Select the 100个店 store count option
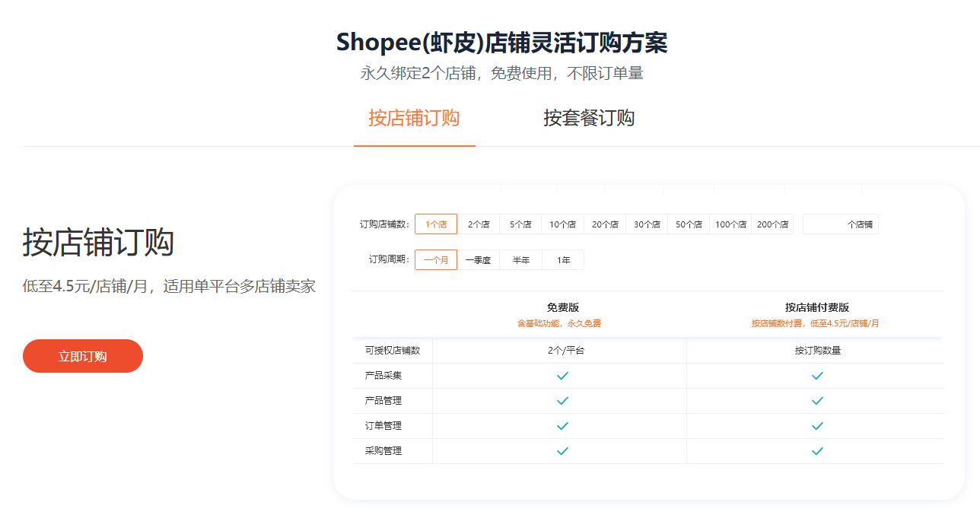 (730, 224)
